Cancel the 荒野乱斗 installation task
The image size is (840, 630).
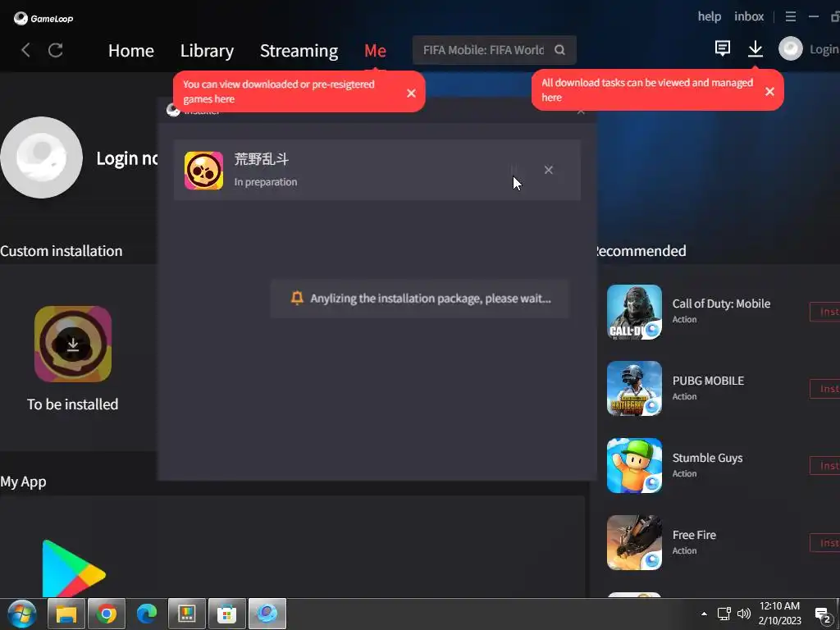548,170
